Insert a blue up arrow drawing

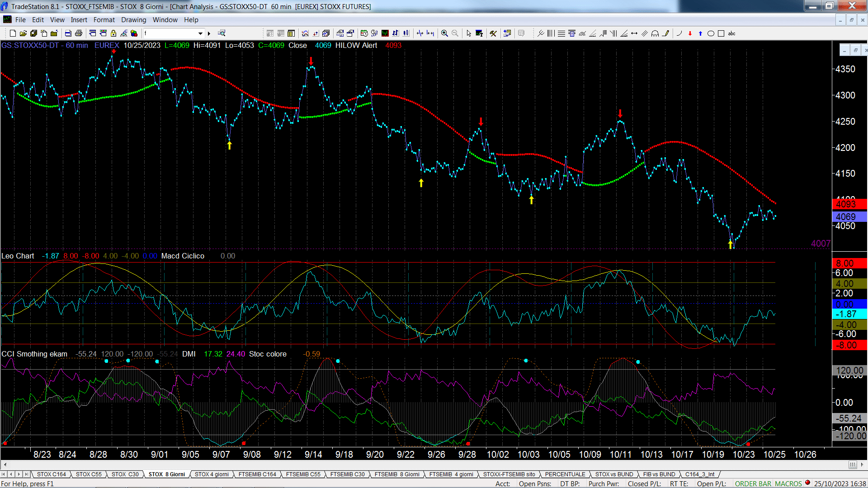tap(700, 33)
